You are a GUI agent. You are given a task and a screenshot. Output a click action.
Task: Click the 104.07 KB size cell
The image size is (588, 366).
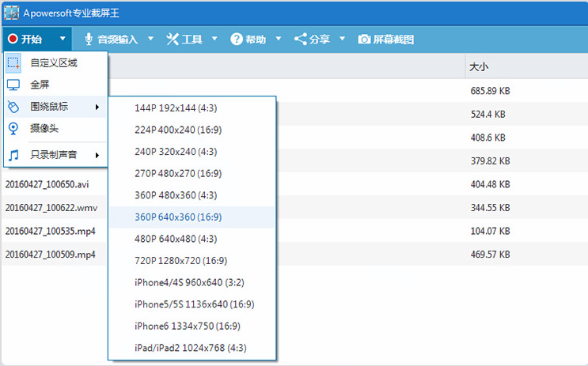(x=490, y=231)
